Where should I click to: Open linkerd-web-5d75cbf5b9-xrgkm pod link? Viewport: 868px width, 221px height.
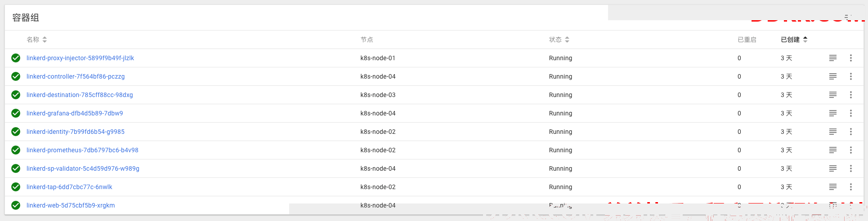(71, 205)
